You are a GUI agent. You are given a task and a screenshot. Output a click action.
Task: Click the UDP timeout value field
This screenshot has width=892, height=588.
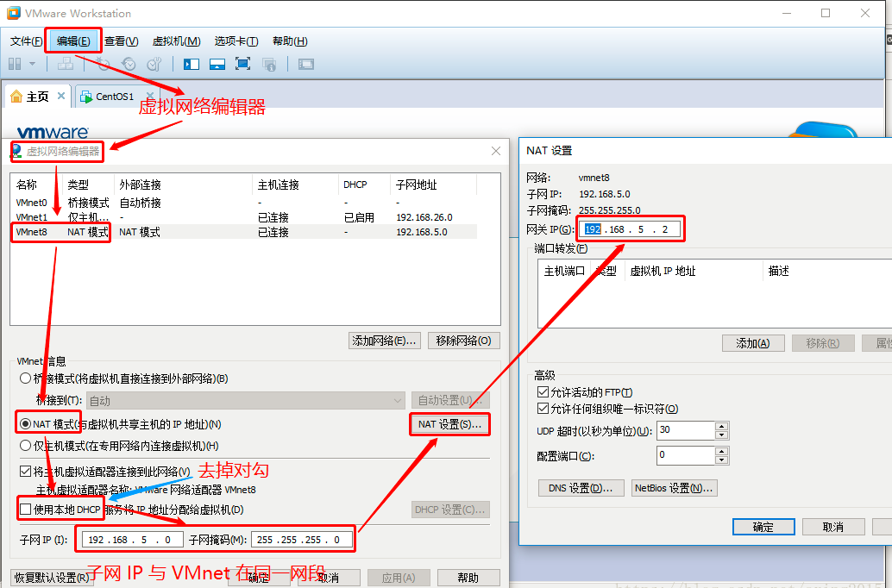tap(685, 430)
